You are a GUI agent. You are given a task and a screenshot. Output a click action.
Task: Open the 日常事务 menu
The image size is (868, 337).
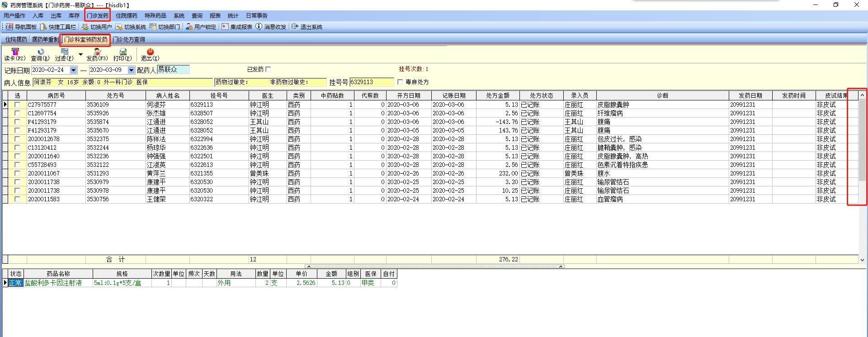click(x=257, y=16)
